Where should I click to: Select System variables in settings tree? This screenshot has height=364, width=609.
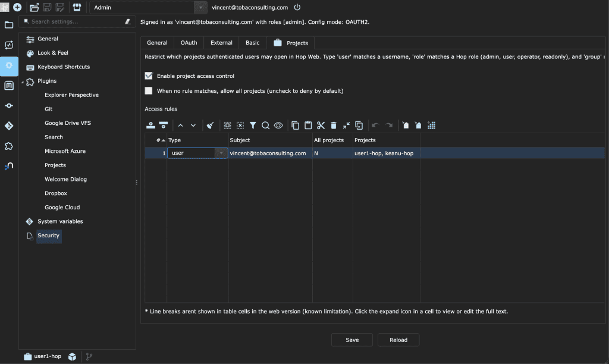(x=60, y=221)
